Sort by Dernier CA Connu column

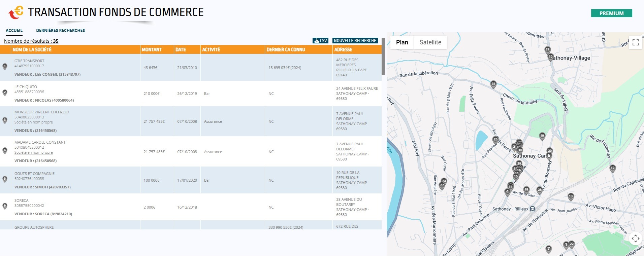coord(286,49)
